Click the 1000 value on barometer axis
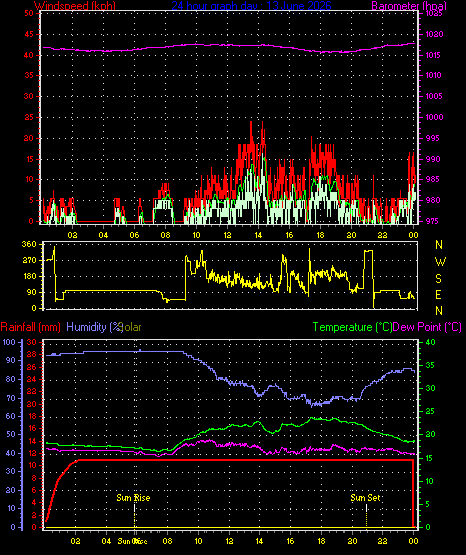 (x=435, y=117)
